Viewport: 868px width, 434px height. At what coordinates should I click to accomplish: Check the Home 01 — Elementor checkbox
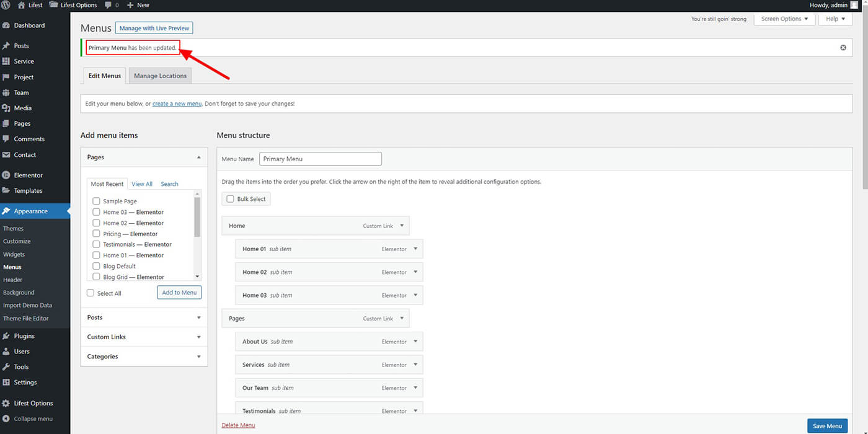point(96,255)
